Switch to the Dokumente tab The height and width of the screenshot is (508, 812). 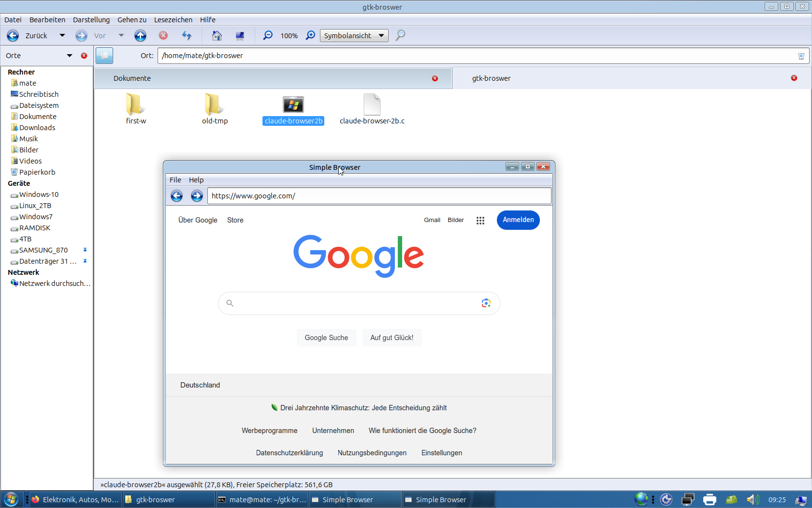point(132,78)
